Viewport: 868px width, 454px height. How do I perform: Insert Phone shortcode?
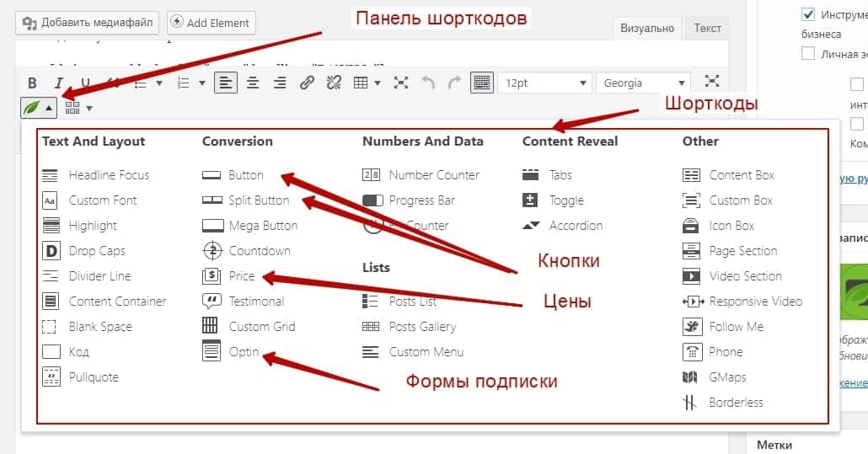click(713, 352)
